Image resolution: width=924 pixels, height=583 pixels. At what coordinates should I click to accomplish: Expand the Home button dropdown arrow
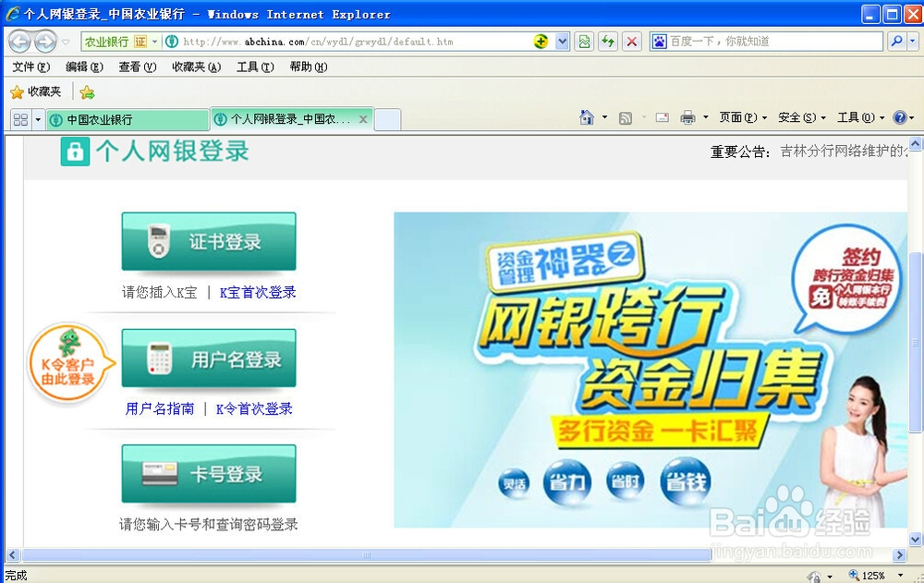pyautogui.click(x=604, y=117)
